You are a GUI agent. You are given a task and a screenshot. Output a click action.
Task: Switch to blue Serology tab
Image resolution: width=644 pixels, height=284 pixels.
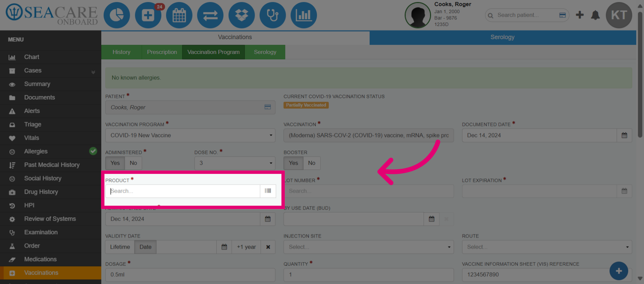coord(502,37)
